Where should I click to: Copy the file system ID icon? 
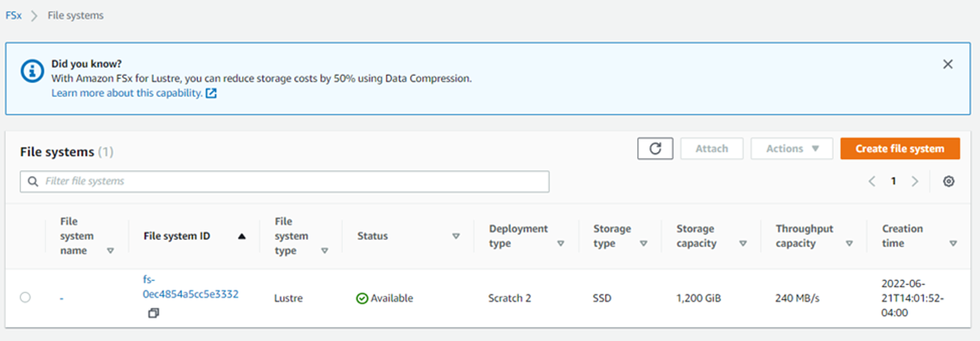[x=153, y=313]
